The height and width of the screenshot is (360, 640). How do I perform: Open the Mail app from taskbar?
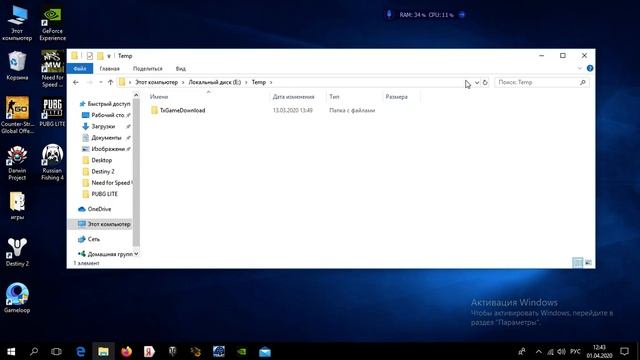tap(264, 351)
